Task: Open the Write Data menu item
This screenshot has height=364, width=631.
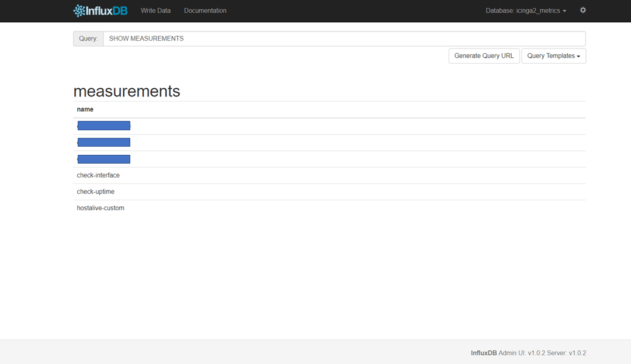Action: 156,11
